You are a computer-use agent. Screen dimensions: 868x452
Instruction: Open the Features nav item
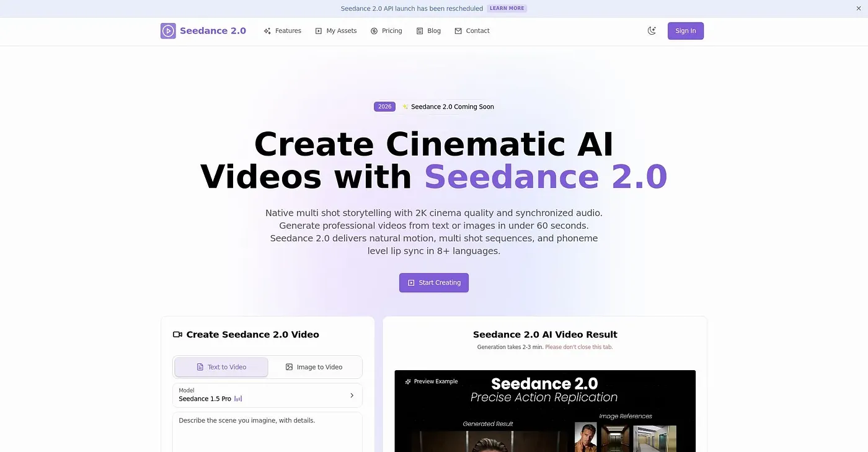(x=283, y=31)
